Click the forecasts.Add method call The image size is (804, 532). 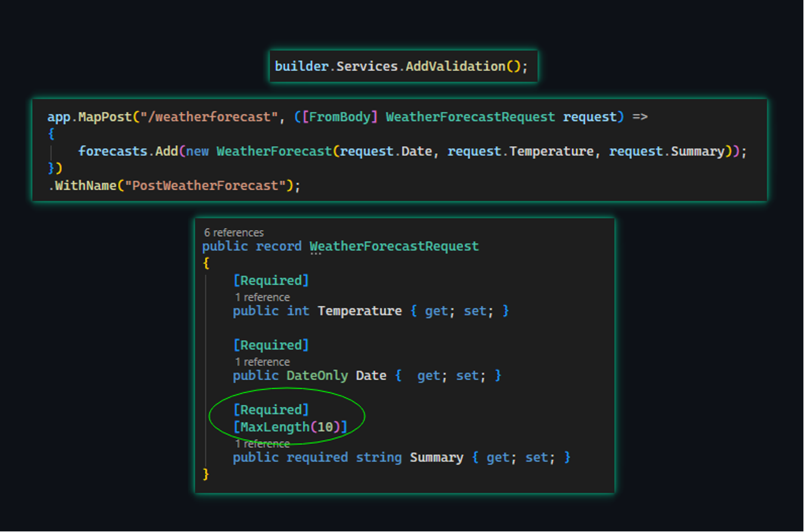pyautogui.click(x=128, y=151)
